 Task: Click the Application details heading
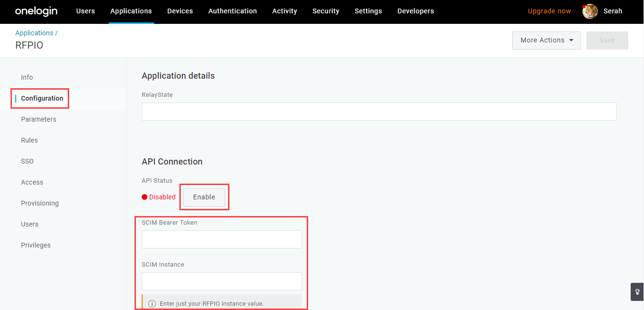[178, 76]
